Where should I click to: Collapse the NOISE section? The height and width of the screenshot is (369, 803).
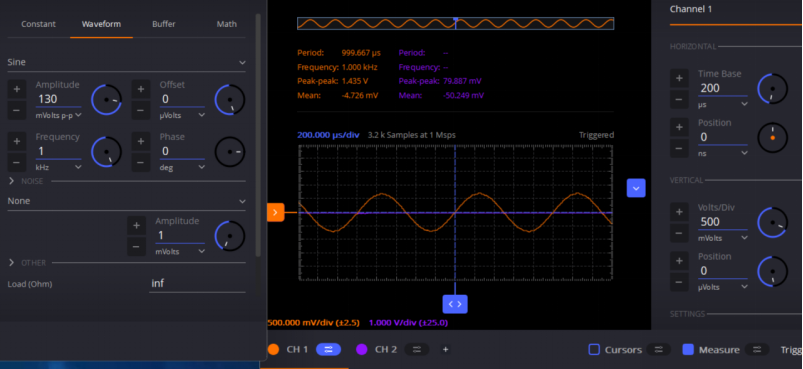pyautogui.click(x=12, y=181)
